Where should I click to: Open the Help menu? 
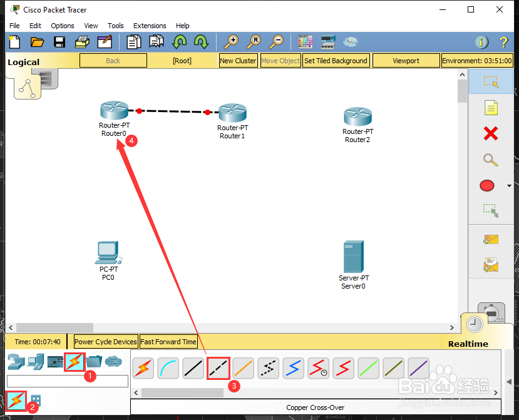pos(182,26)
